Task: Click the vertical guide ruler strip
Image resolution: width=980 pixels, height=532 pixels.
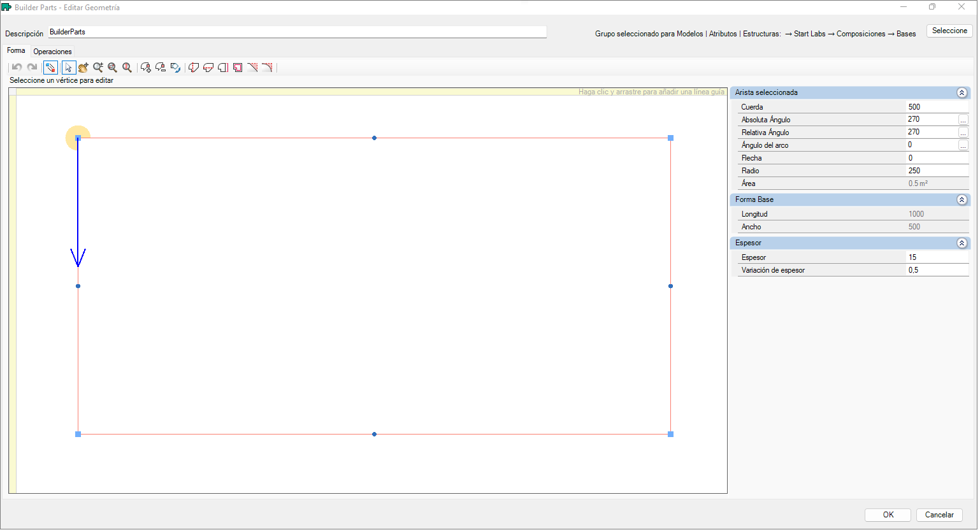Action: 13,294
